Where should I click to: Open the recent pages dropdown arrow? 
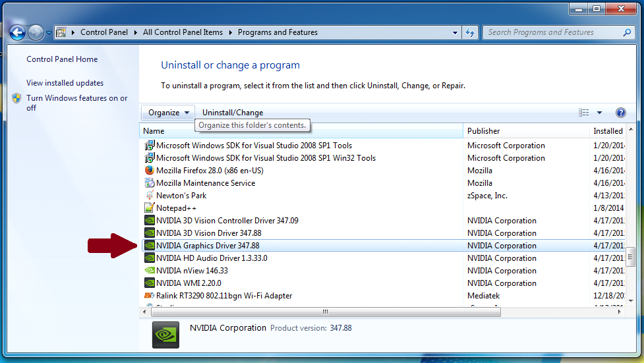(49, 32)
